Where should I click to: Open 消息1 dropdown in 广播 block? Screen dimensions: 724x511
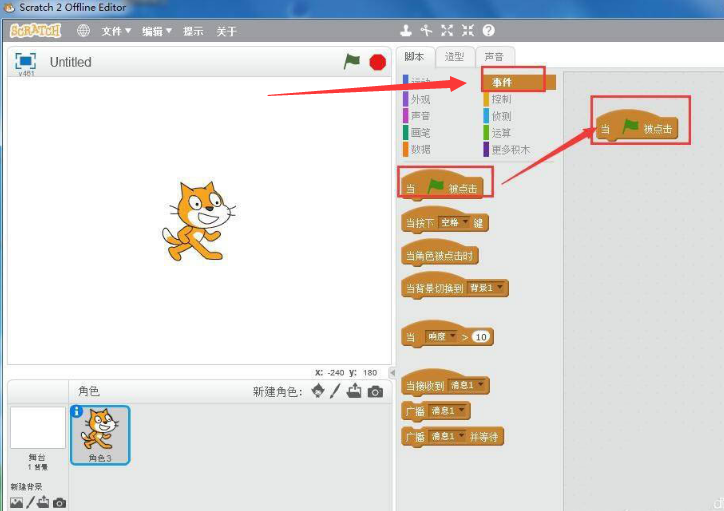pos(448,410)
